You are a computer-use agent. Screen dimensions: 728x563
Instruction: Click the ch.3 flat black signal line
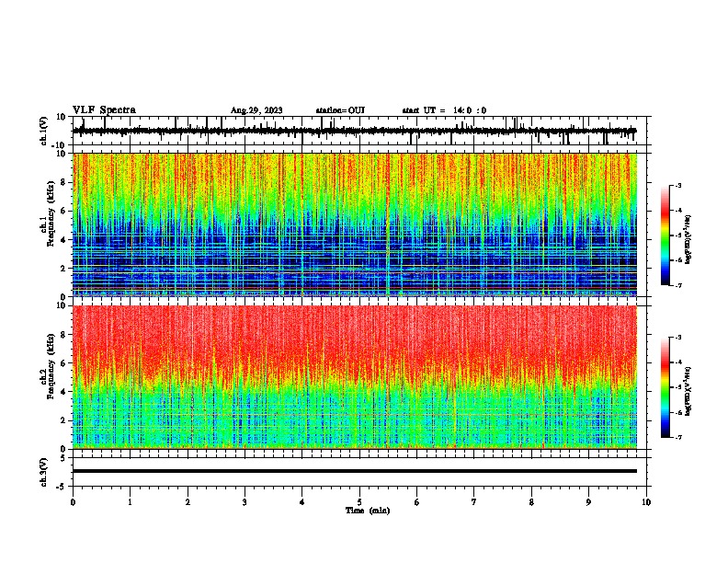point(355,471)
